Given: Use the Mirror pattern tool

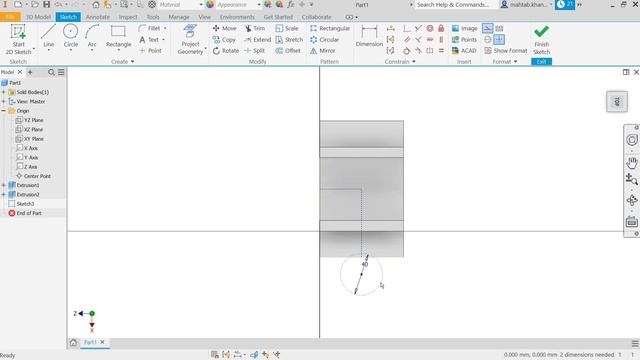Looking at the screenshot, I should pyautogui.click(x=322, y=51).
